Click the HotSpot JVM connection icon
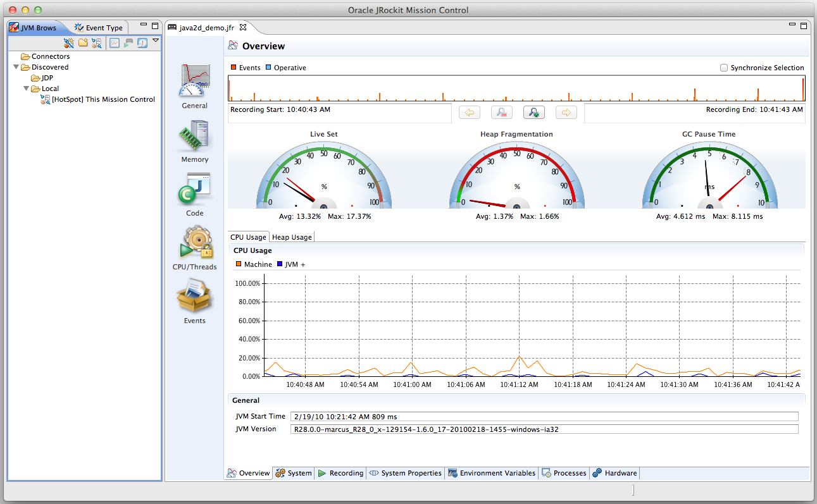This screenshot has height=504, width=817. click(45, 99)
